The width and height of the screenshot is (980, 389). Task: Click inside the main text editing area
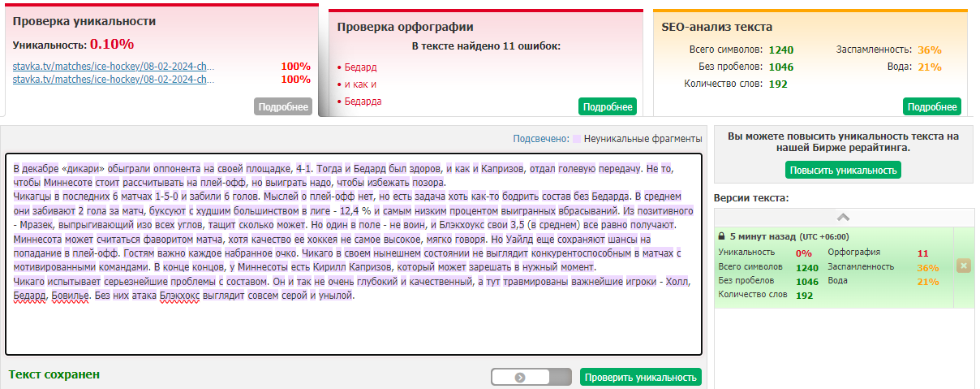(353, 325)
